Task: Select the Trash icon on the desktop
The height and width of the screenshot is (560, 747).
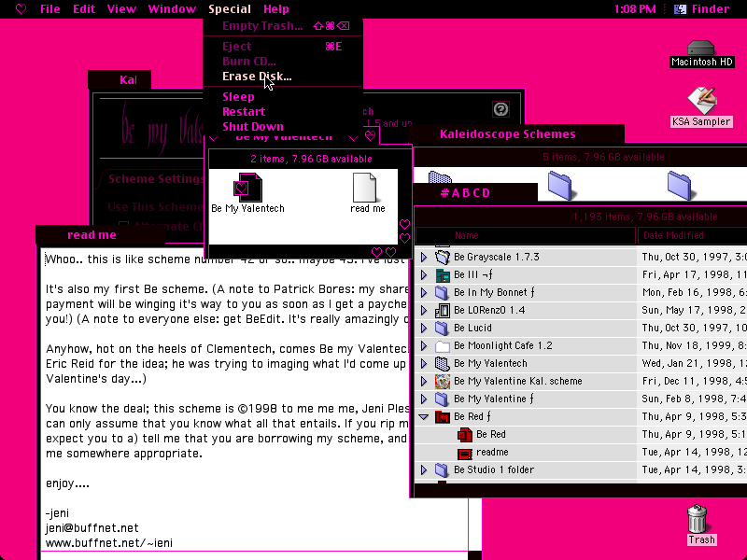Action: 698,519
